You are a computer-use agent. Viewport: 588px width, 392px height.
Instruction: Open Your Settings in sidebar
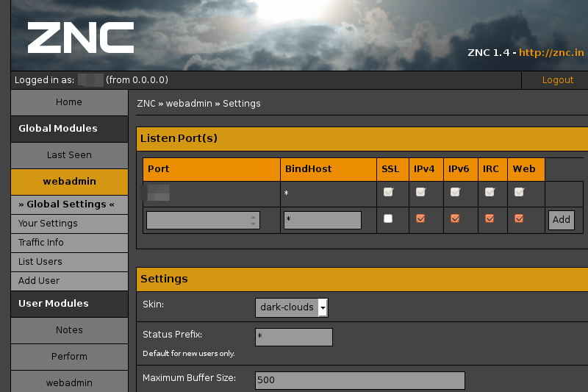[x=69, y=224]
